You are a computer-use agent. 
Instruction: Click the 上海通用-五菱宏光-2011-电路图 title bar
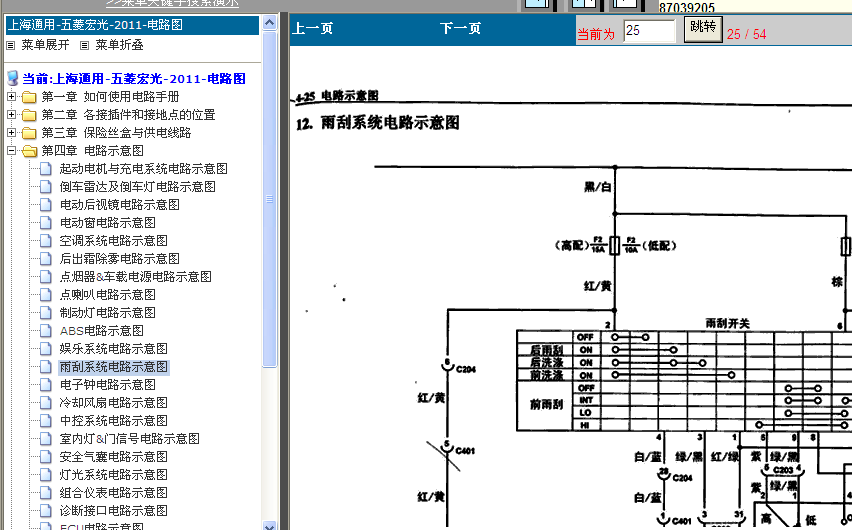tap(132, 25)
